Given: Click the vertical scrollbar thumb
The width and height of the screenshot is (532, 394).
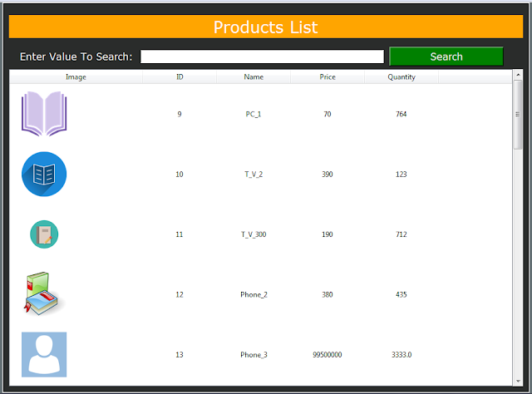Looking at the screenshot, I should [x=518, y=115].
